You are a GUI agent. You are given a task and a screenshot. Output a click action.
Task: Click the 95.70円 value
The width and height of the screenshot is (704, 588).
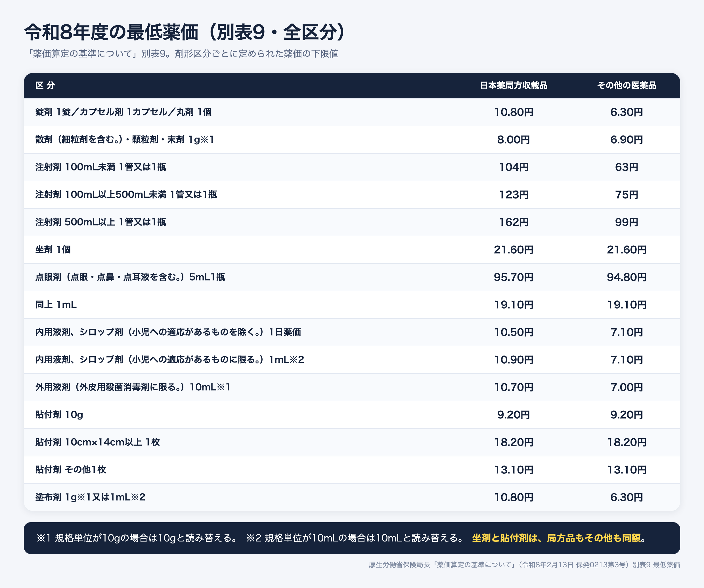514,277
